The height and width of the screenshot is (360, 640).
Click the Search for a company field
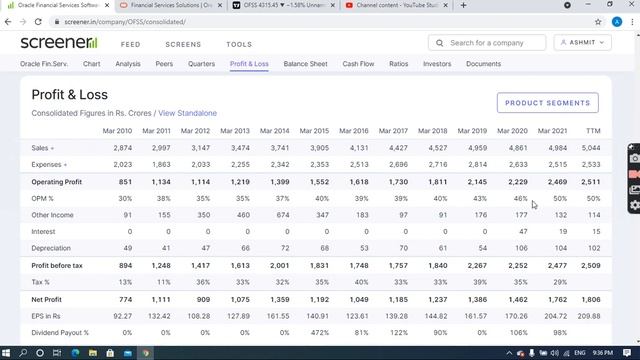[x=487, y=42]
